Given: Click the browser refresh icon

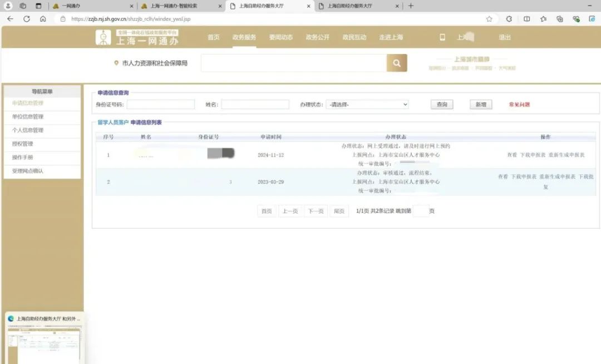Looking at the screenshot, I should tap(26, 19).
